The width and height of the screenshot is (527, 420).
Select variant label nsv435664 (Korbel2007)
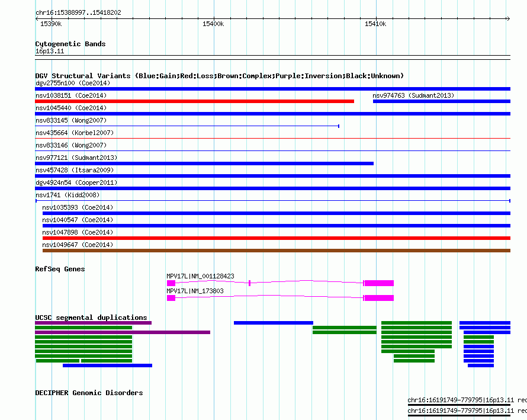(x=75, y=133)
